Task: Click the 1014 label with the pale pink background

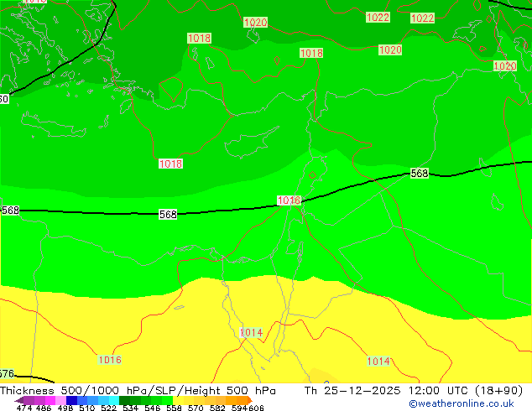Action: (x=251, y=333)
